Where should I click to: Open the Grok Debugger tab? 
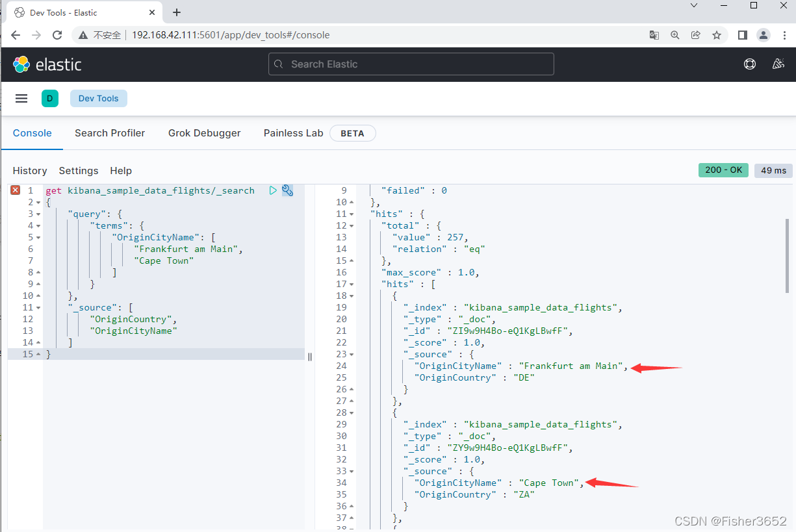tap(205, 133)
